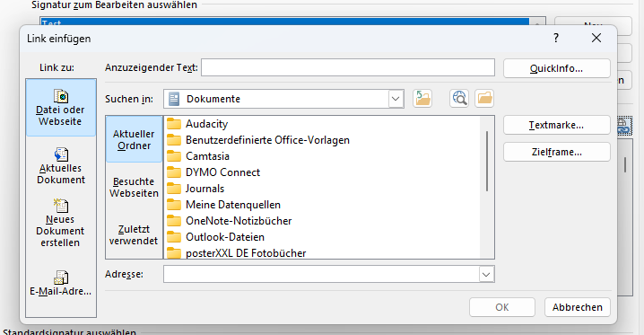Select 'posterXXL DE Fotobücher' folder
The image size is (644, 335).
(x=236, y=252)
